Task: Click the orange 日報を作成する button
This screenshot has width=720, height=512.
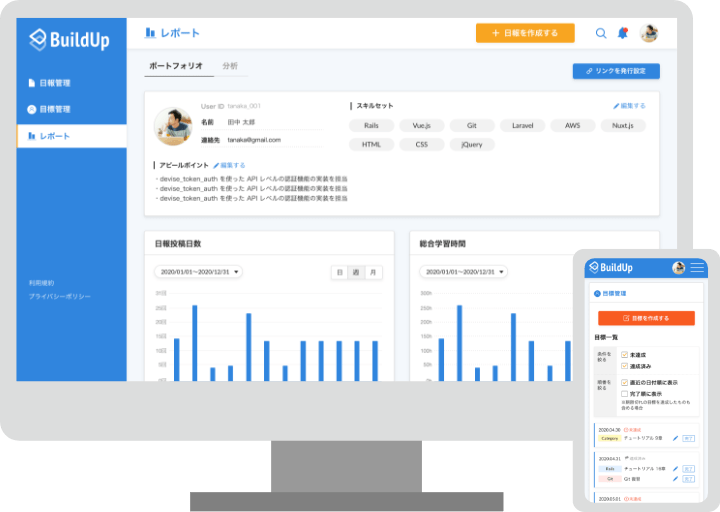Action: (525, 33)
